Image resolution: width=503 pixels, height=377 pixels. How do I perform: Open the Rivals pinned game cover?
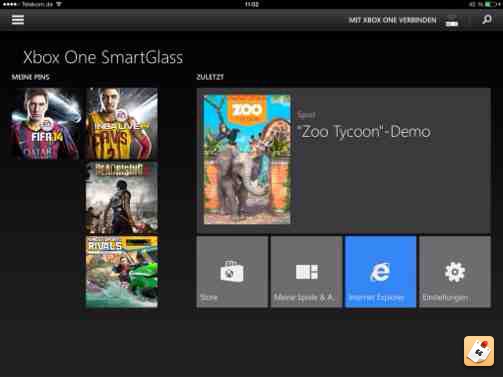point(122,272)
